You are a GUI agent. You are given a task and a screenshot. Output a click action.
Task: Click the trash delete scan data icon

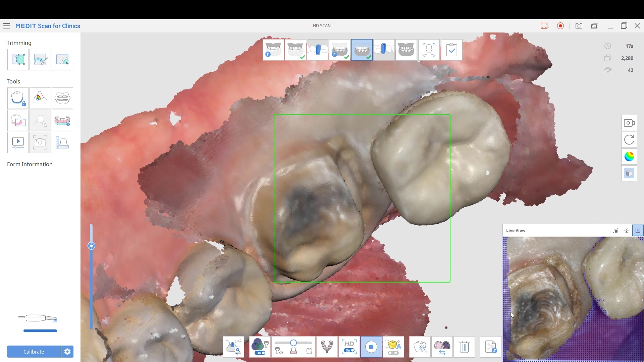[464, 347]
